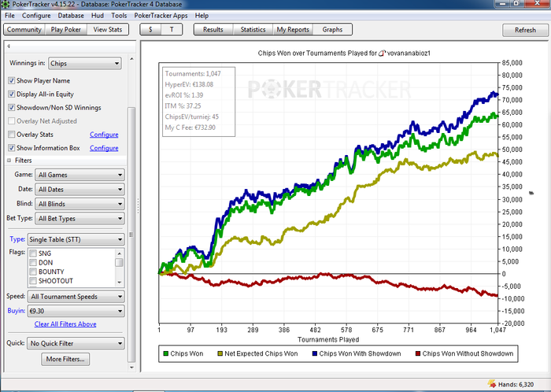
Task: Open the PokerTracker Apps menu
Action: click(x=161, y=16)
